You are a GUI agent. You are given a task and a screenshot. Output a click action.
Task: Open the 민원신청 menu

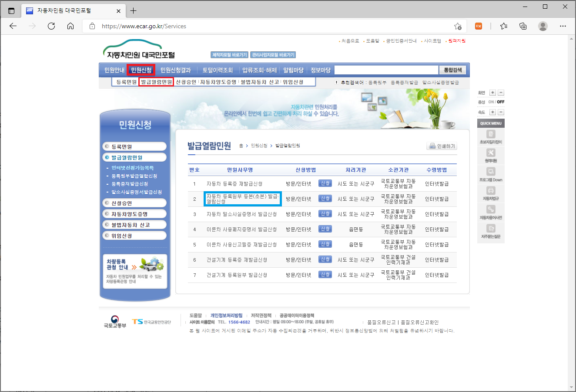coord(141,70)
